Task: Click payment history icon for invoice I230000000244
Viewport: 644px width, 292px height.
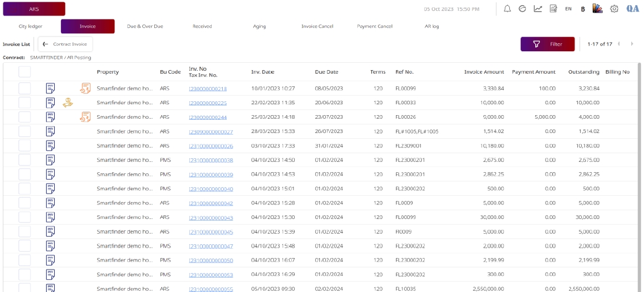Action: (85, 117)
